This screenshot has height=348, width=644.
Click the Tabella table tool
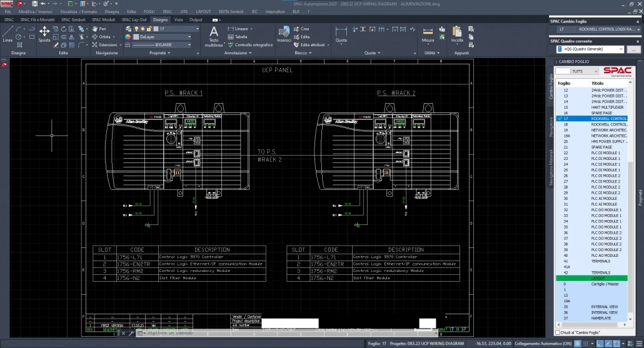[241, 37]
